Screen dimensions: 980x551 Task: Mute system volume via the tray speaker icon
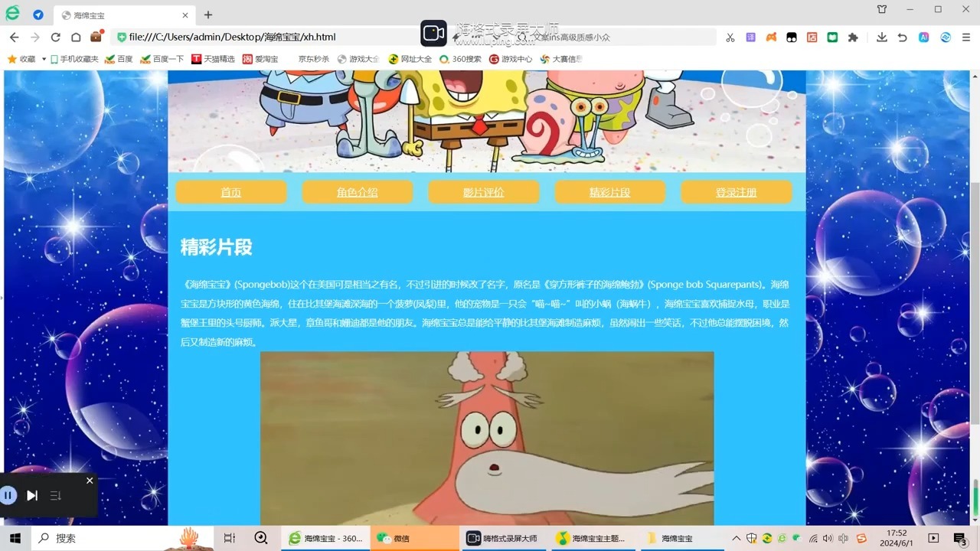tap(828, 538)
